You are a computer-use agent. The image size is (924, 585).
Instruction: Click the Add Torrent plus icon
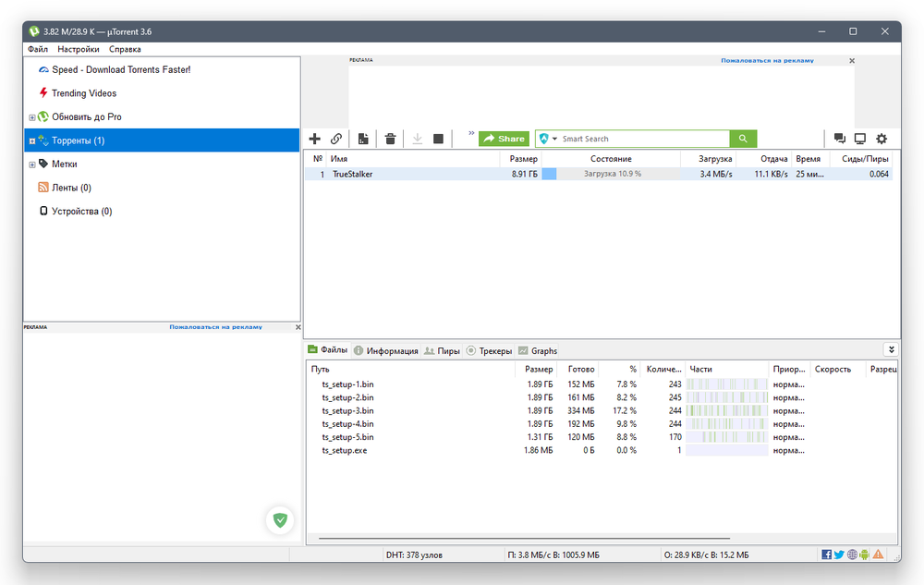point(314,139)
